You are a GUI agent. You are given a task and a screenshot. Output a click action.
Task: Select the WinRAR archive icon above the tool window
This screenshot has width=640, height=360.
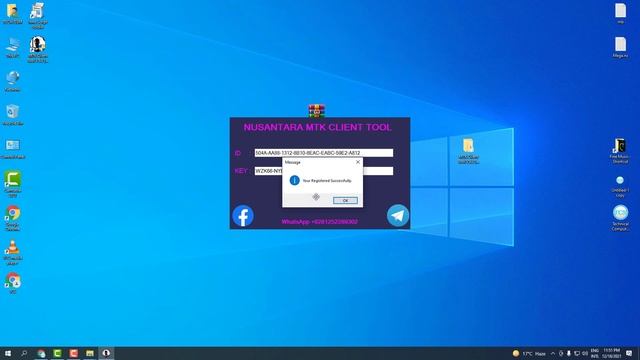pyautogui.click(x=317, y=111)
